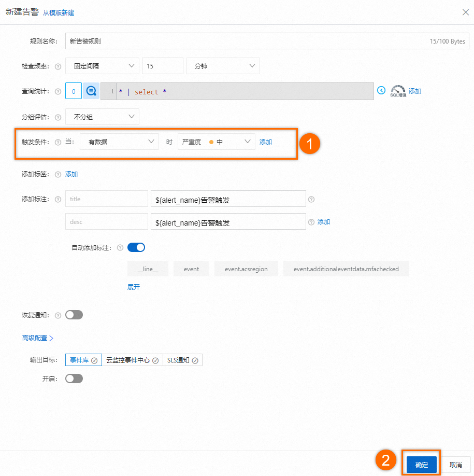
Task: Click the 规则名称 text input field
Action: (x=267, y=41)
